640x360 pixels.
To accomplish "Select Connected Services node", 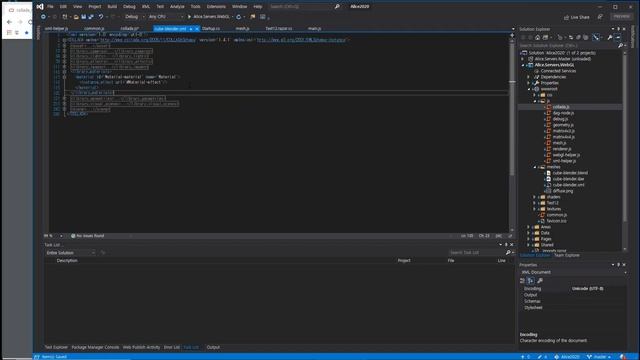I will point(558,71).
